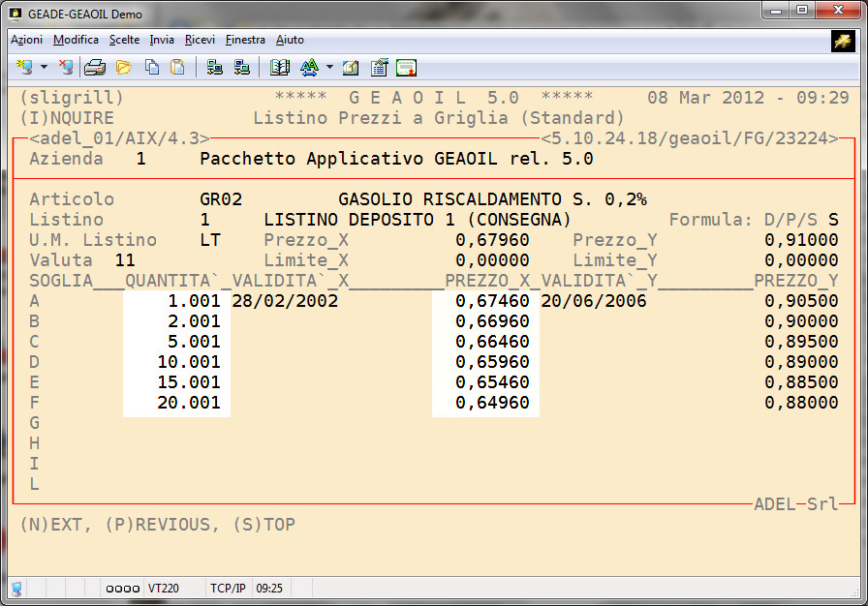Expand the font dropdown arrow

[329, 68]
